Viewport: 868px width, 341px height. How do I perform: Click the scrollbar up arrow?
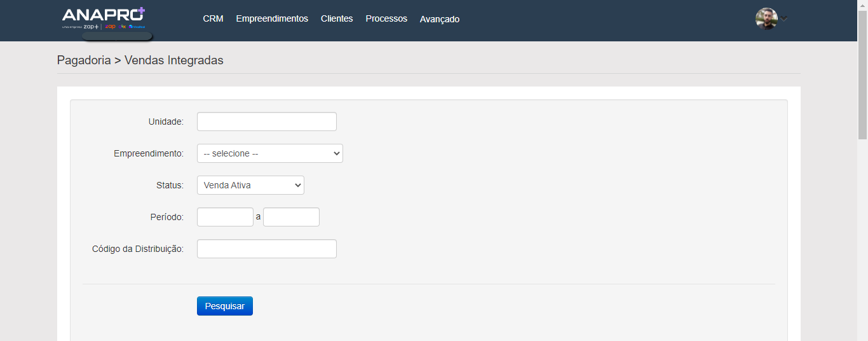coord(862,4)
